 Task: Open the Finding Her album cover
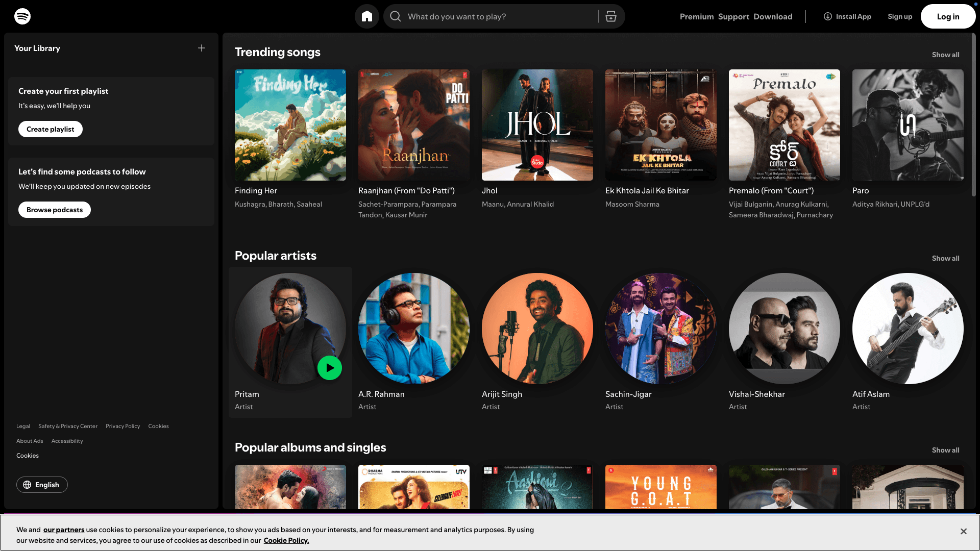click(x=290, y=125)
